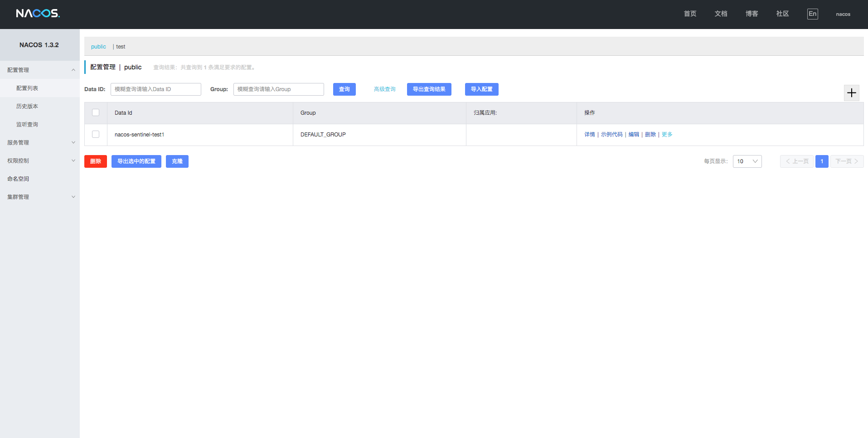Click the blue 查询 button
This screenshot has height=438, width=868.
[x=344, y=89]
